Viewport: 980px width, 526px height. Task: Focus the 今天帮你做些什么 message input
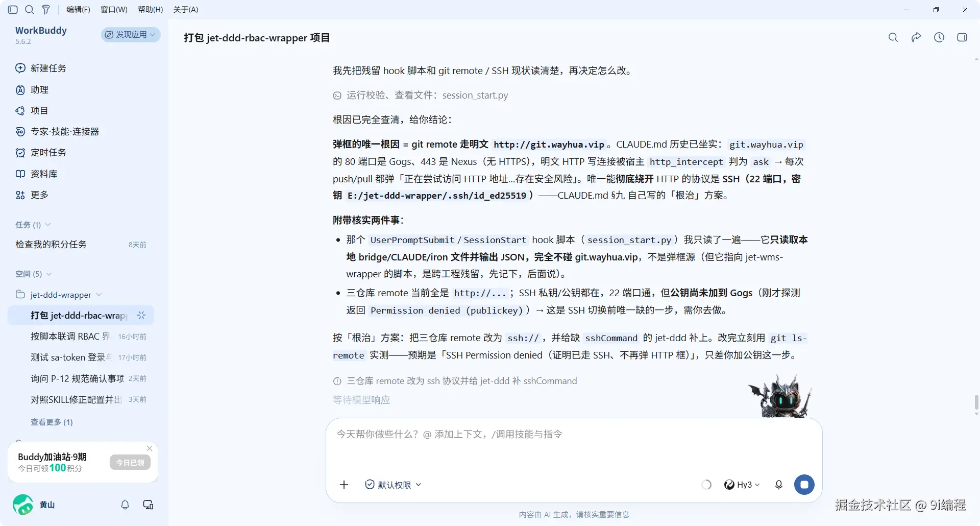click(x=574, y=443)
